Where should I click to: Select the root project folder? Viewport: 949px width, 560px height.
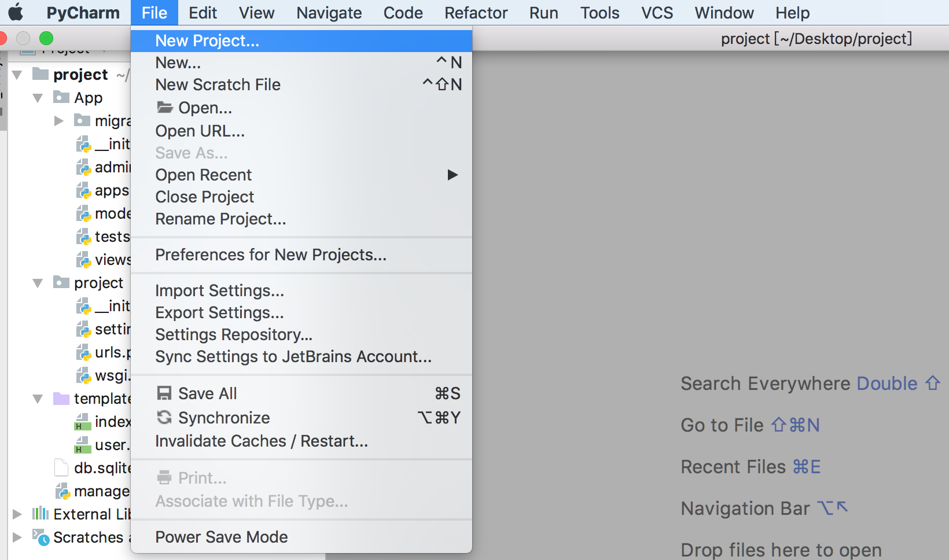[x=80, y=75]
